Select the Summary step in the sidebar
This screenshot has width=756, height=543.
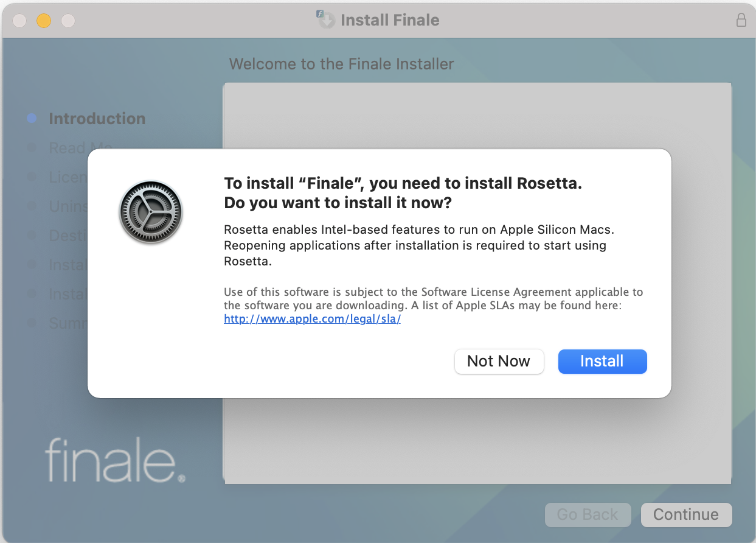pyautogui.click(x=68, y=323)
